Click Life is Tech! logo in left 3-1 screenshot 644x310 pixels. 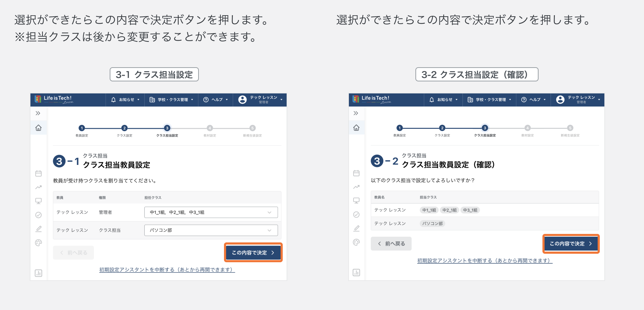click(54, 99)
